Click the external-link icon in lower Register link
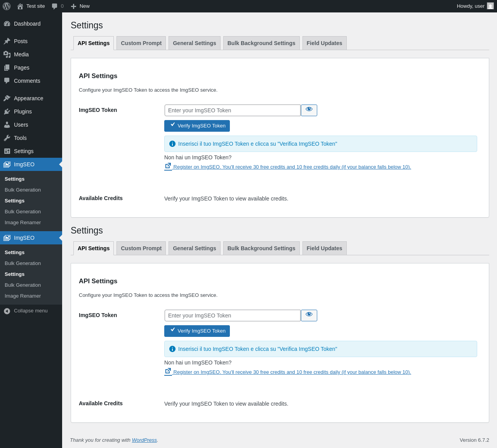Viewport: 497px width, 448px height. click(168, 371)
